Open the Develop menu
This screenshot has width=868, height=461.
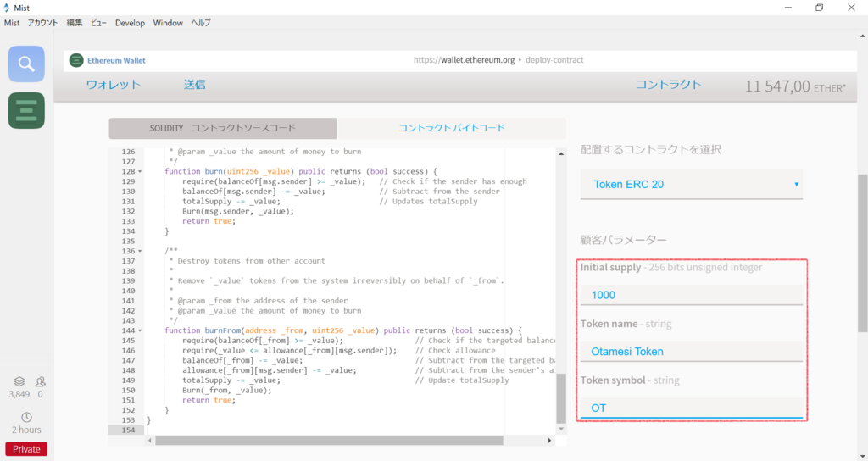130,23
